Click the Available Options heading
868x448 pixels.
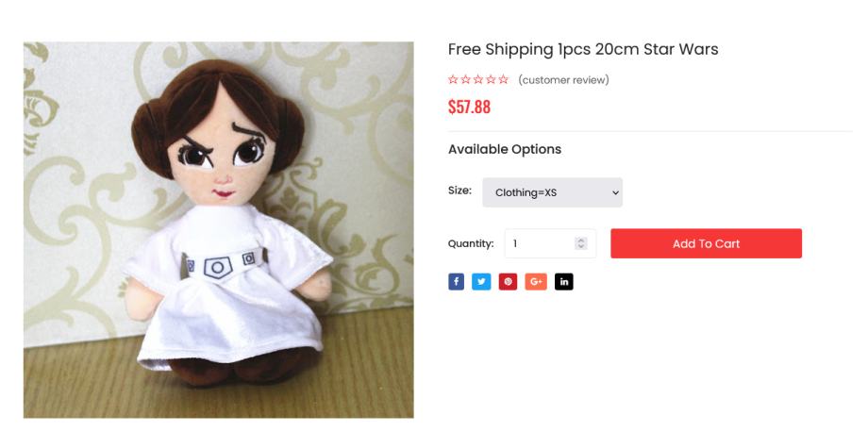pyautogui.click(x=505, y=149)
